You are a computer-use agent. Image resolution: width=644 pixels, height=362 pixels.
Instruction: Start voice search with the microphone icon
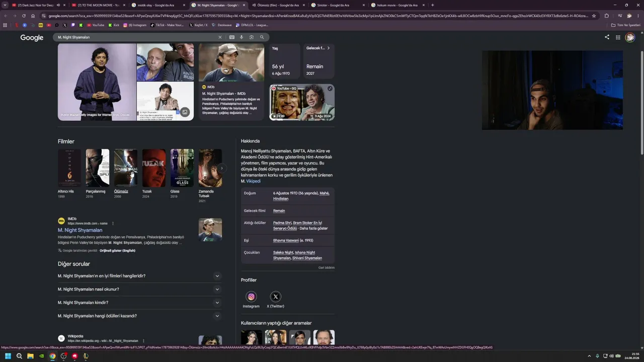click(242, 37)
